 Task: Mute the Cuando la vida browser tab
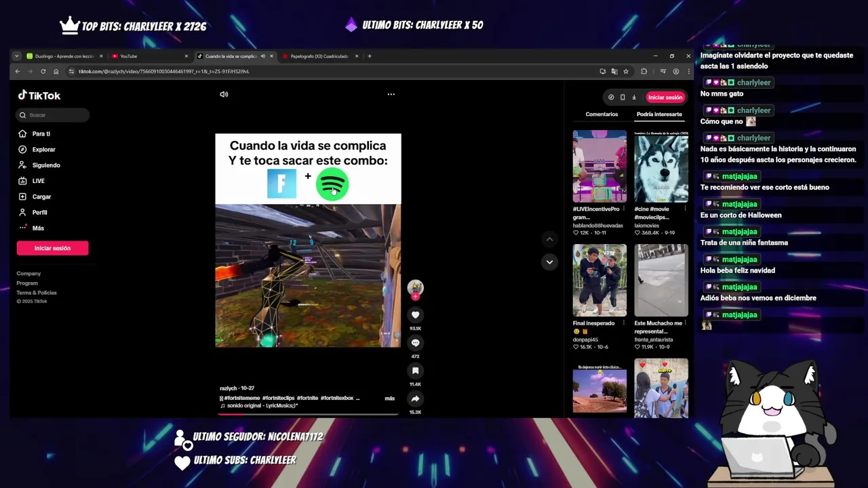tap(263, 56)
